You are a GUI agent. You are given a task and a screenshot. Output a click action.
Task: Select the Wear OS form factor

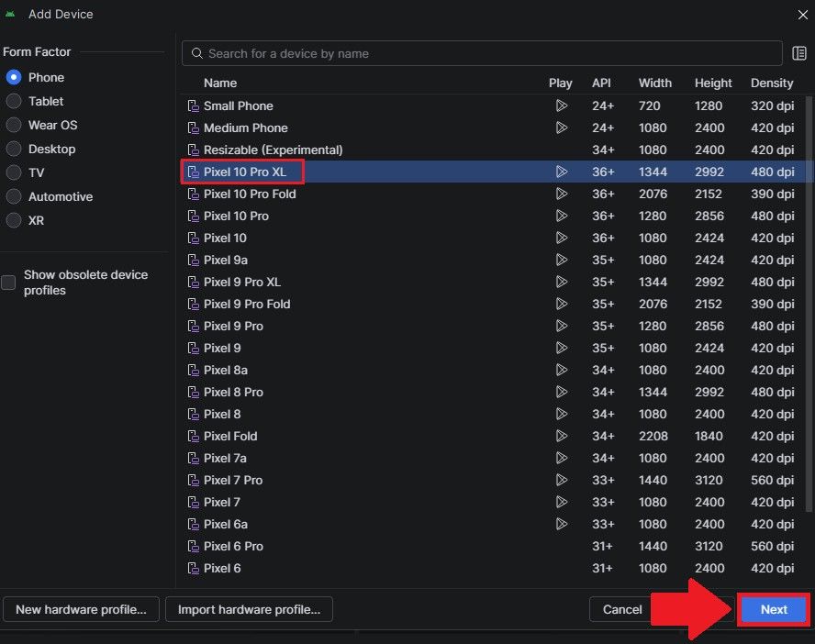click(x=14, y=125)
